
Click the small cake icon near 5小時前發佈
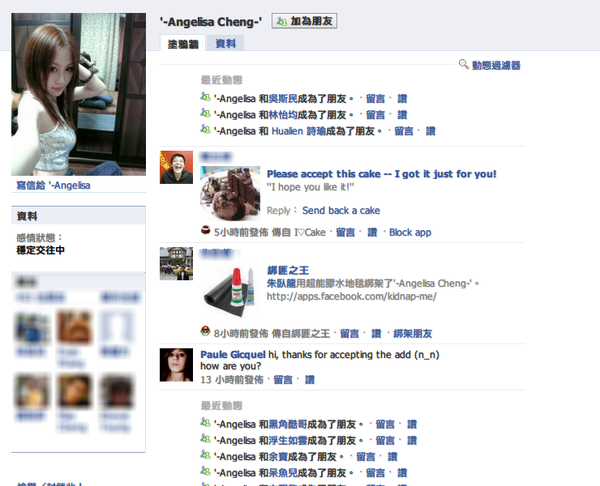click(205, 230)
